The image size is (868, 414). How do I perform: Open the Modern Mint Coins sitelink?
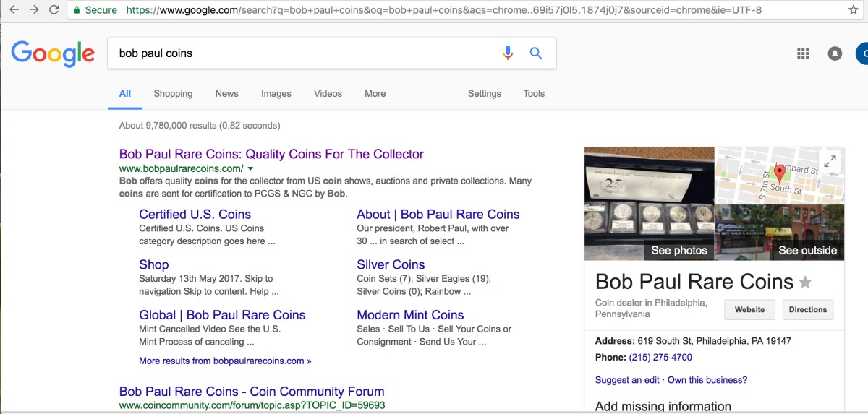[410, 315]
